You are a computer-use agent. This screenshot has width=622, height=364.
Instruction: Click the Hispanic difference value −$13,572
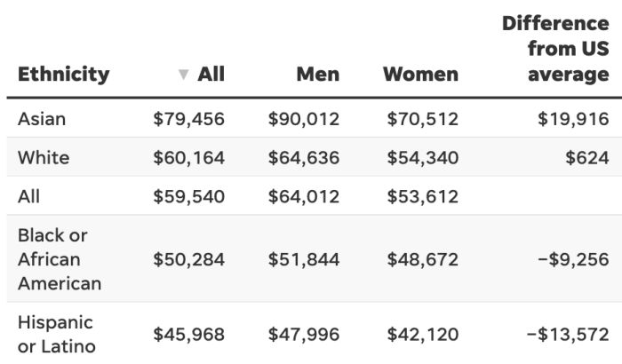tap(567, 334)
